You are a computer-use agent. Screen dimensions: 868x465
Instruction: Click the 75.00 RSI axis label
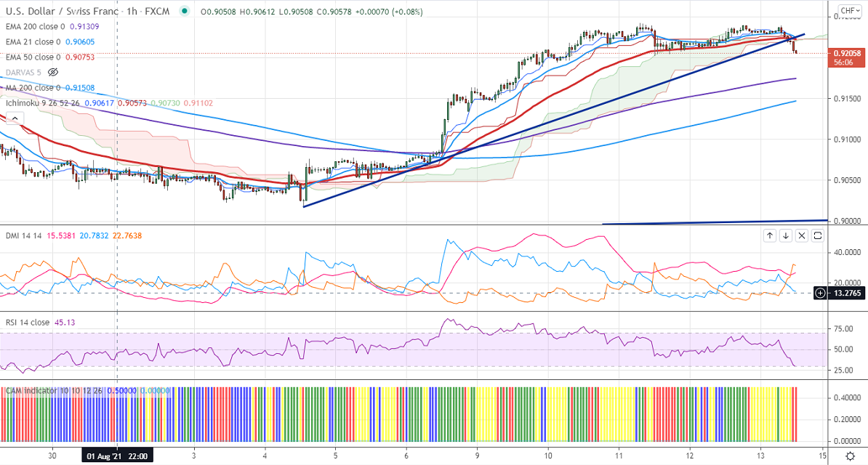[x=843, y=329]
